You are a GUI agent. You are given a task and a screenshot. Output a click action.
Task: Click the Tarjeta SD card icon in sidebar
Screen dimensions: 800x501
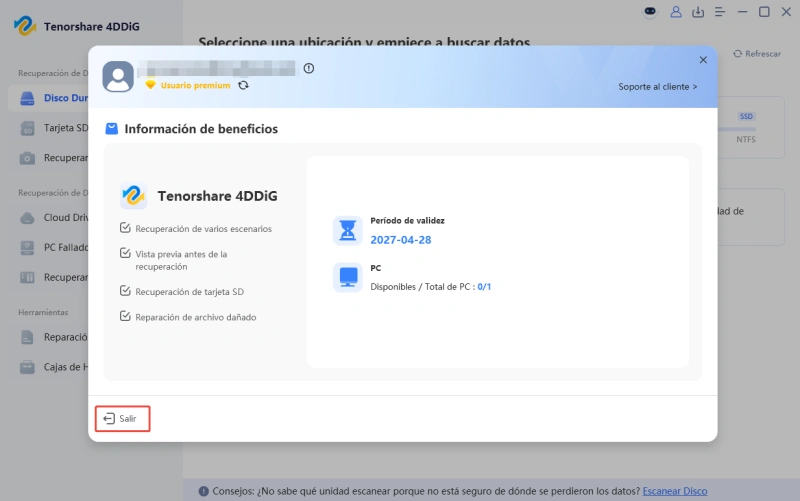pyautogui.click(x=27, y=128)
